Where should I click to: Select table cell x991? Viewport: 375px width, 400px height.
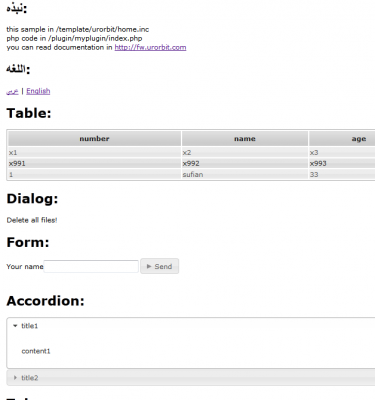[94, 163]
